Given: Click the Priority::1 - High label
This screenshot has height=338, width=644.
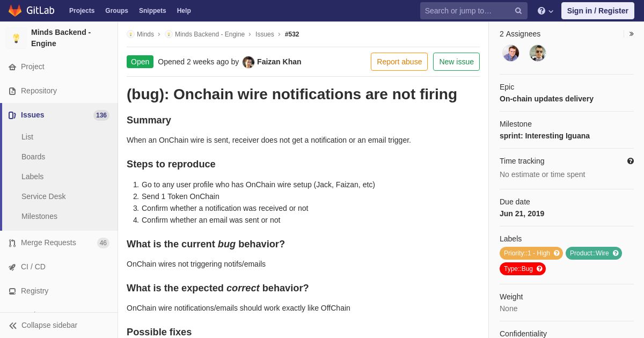Looking at the screenshot, I should click(526, 253).
